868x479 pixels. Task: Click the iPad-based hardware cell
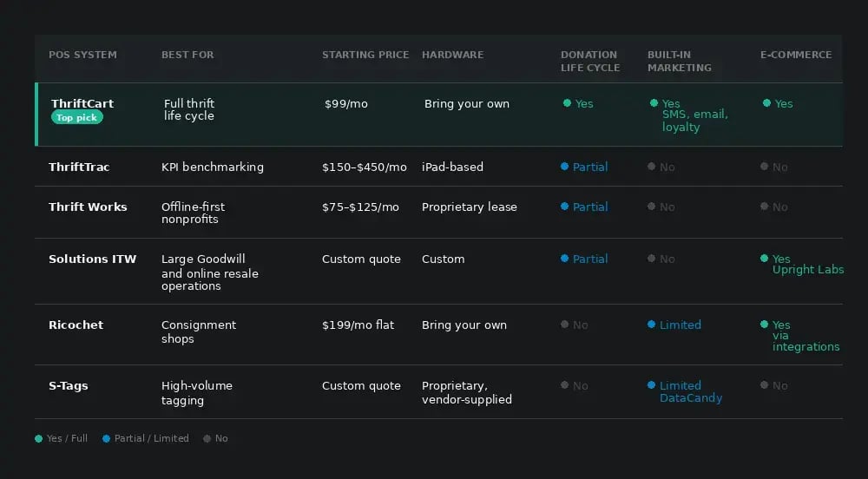pos(452,167)
